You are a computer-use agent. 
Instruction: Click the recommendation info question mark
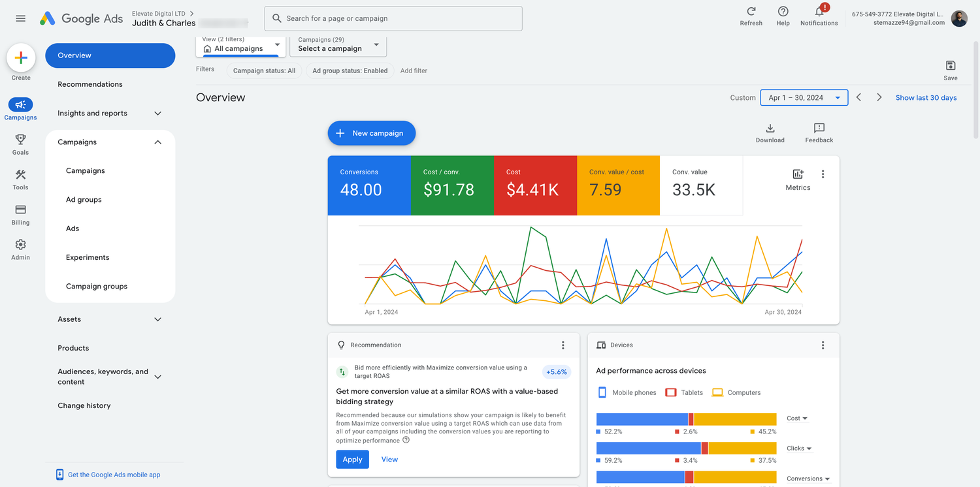[x=406, y=440]
